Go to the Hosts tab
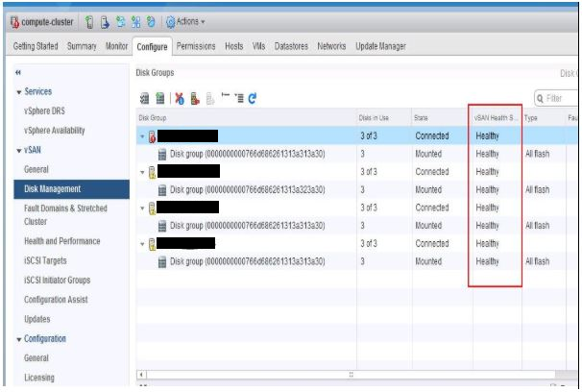The width and height of the screenshot is (582, 392). coord(234,46)
